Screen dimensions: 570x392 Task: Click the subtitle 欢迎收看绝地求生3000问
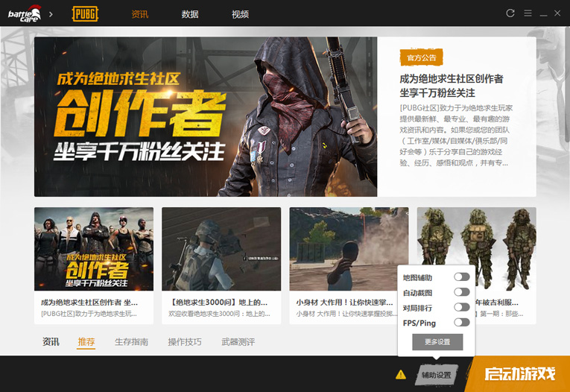(x=219, y=314)
